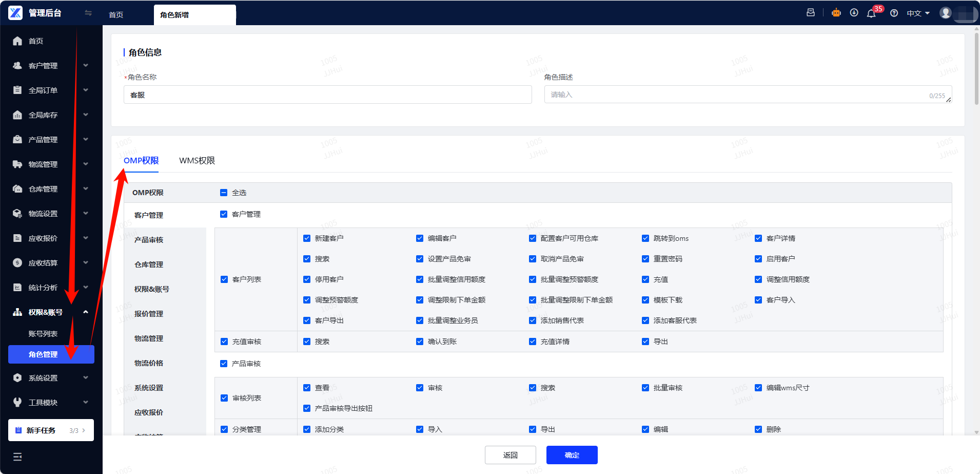Viewport: 980px width, 474px height.
Task: Click the help question mark icon
Action: pyautogui.click(x=894, y=13)
